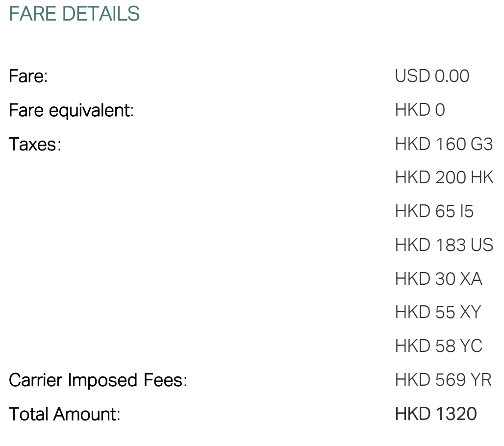The width and height of the screenshot is (504, 446).
Task: Select the Fare equivalent label
Action: (71, 110)
